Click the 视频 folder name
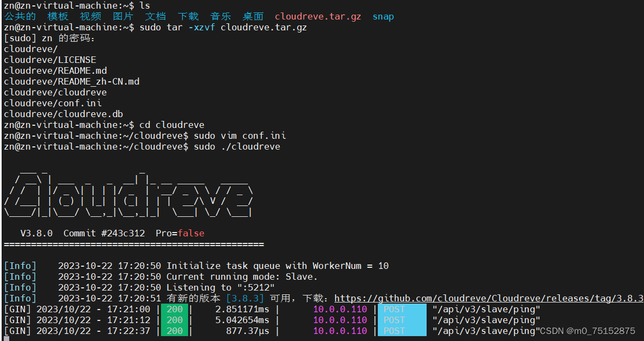 click(91, 16)
